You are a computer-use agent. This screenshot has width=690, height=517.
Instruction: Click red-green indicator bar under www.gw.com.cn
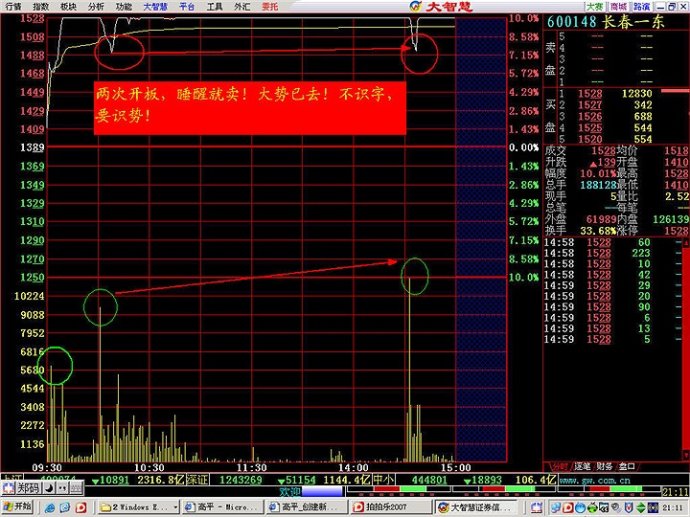coord(609,489)
